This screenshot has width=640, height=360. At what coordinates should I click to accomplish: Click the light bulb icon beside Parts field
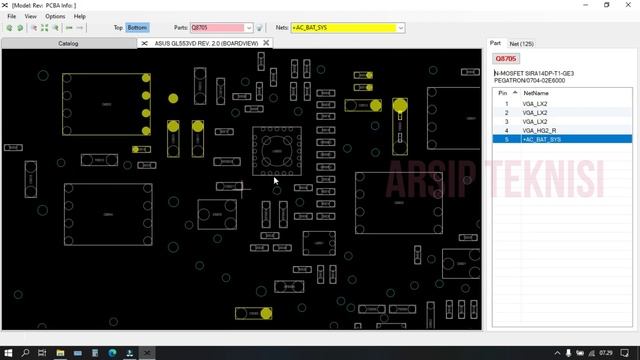259,28
